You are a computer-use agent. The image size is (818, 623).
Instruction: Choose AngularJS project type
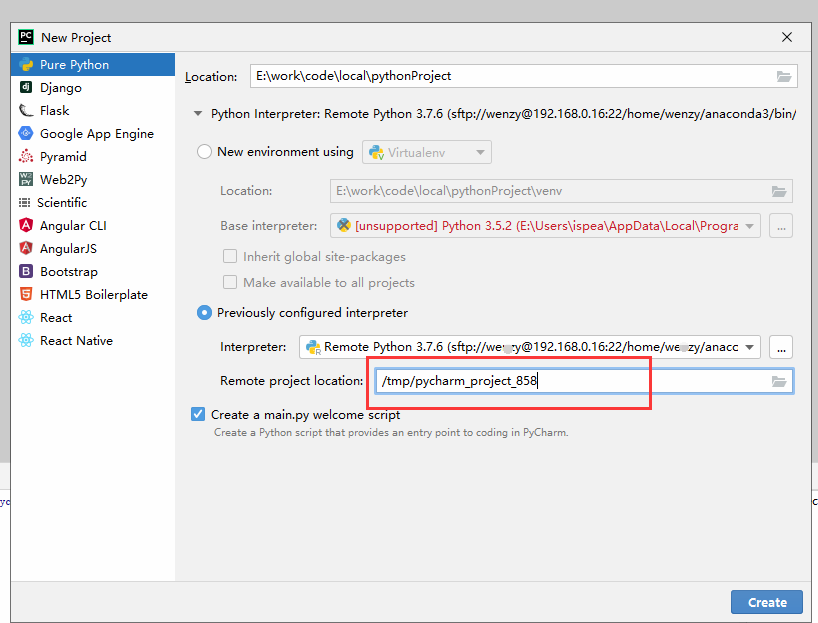[x=93, y=248]
